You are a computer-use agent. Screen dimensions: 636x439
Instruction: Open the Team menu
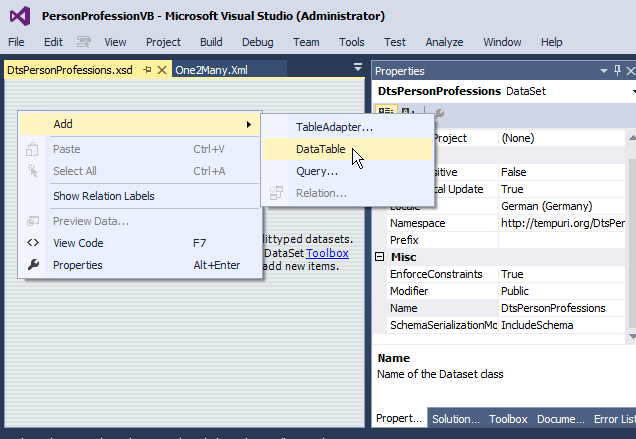tap(306, 42)
